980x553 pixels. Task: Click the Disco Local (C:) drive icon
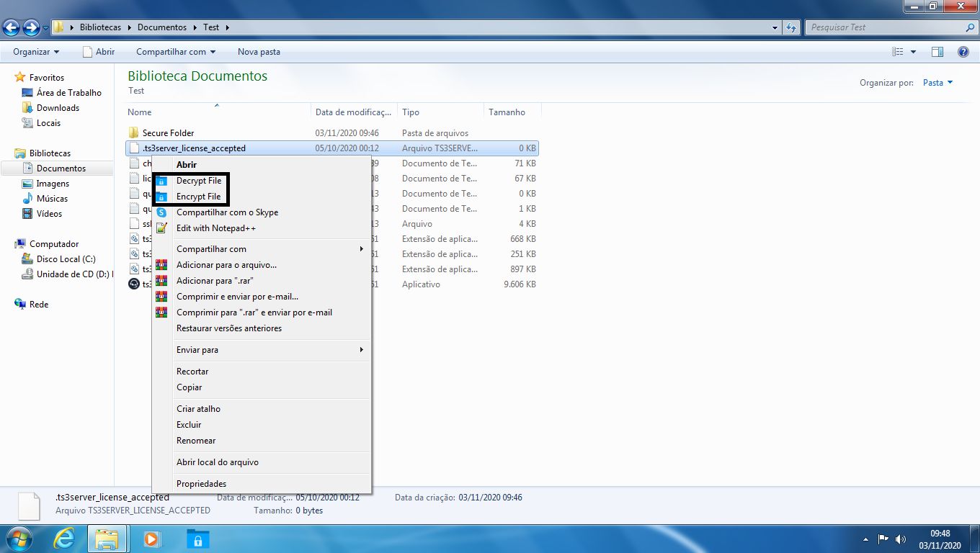[x=27, y=259]
